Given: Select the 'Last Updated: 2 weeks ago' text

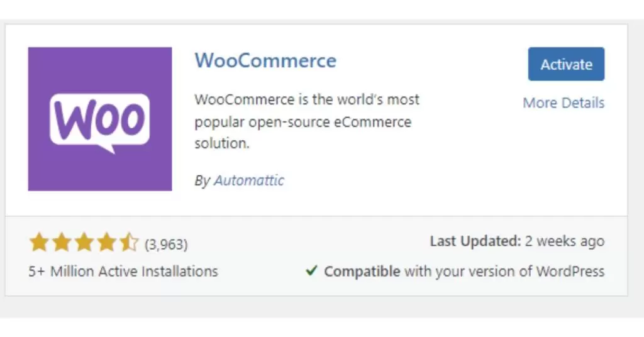Looking at the screenshot, I should [517, 241].
